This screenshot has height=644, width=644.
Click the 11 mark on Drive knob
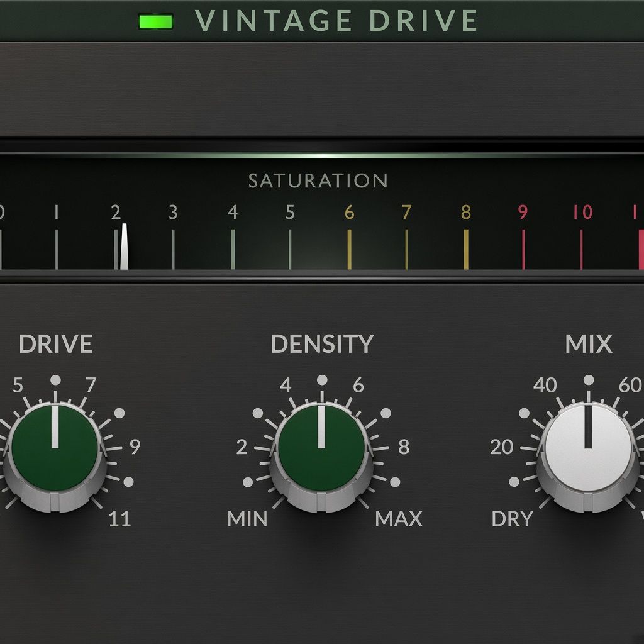point(119,519)
